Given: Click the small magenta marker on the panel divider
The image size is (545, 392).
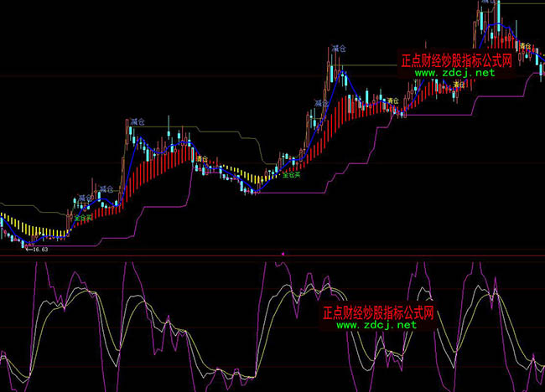Looking at the screenshot, I should (x=283, y=252).
